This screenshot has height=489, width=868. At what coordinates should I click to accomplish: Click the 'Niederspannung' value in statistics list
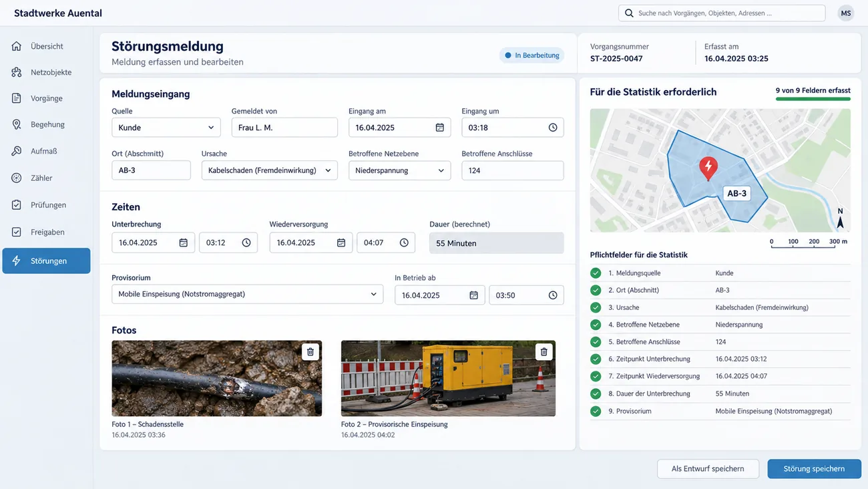click(x=739, y=325)
